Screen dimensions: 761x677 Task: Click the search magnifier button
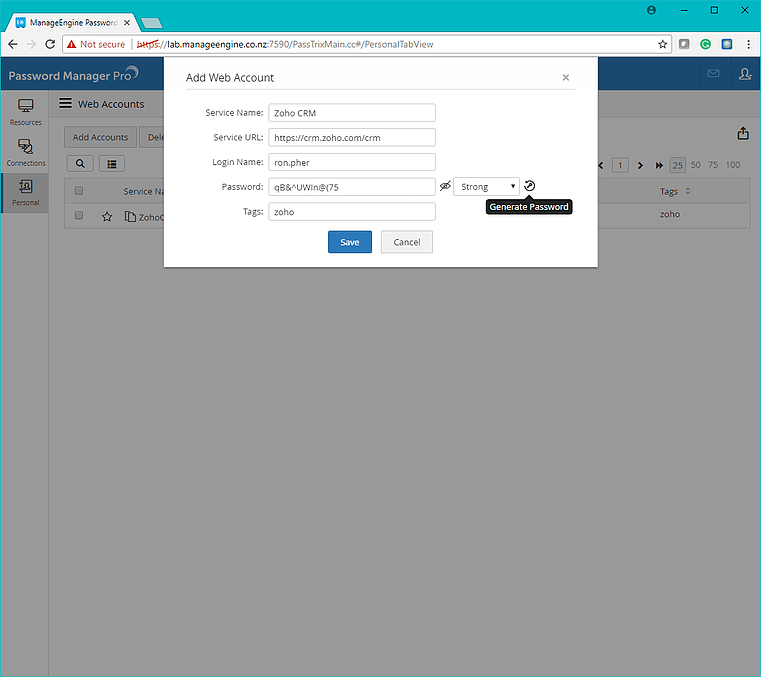click(80, 164)
